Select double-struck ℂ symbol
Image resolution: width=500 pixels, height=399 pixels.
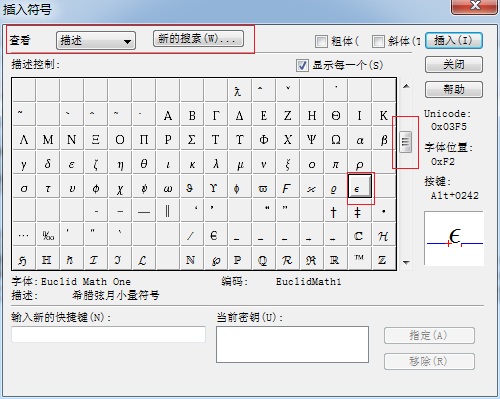point(359,236)
